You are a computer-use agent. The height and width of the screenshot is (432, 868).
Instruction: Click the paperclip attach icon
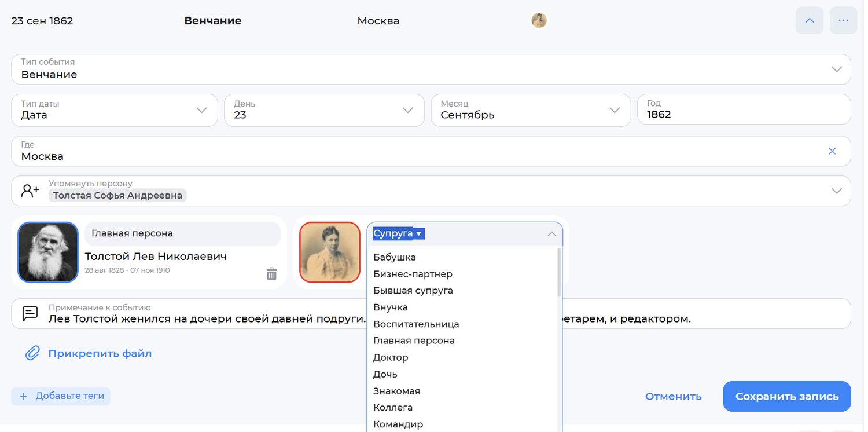(32, 353)
